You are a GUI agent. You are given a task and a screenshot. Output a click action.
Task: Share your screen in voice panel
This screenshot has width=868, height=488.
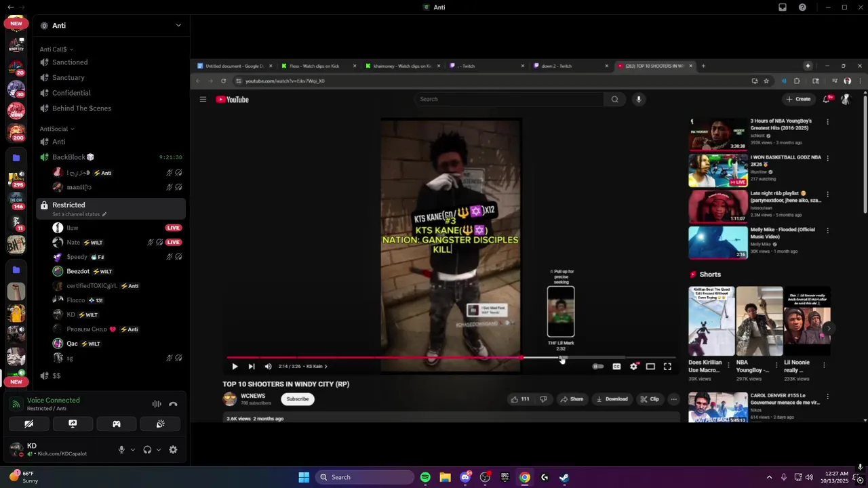pos(73,424)
